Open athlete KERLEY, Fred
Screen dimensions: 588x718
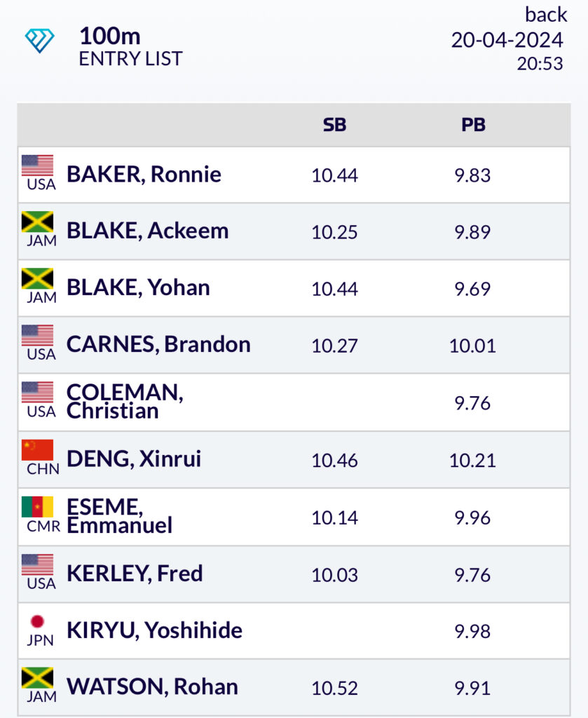click(x=135, y=574)
